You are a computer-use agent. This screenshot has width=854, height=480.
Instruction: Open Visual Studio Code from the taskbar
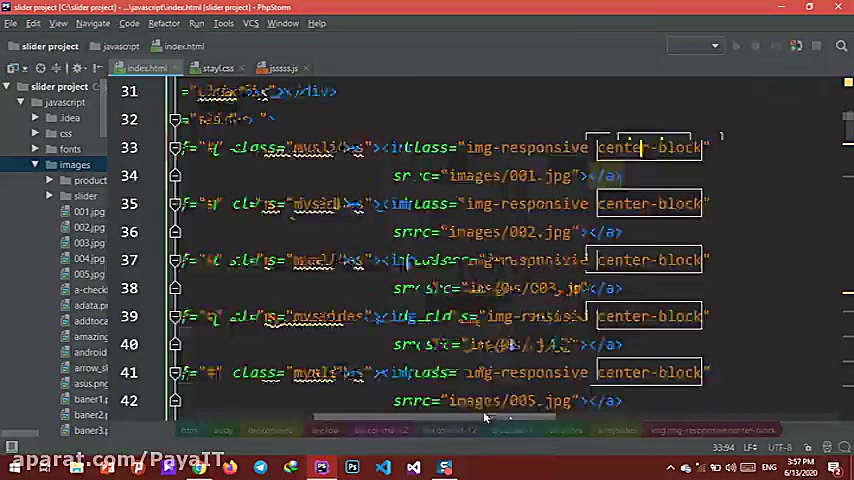(383, 467)
